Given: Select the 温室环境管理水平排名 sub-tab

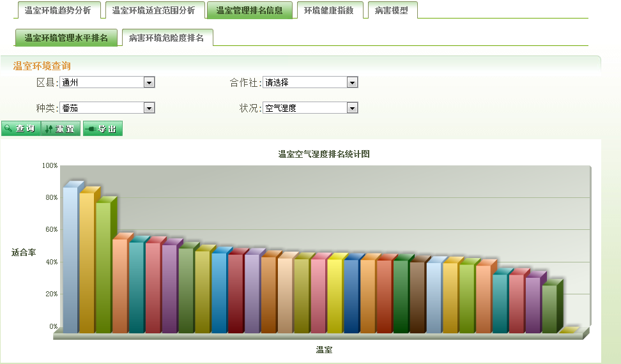Looking at the screenshot, I should point(66,38).
